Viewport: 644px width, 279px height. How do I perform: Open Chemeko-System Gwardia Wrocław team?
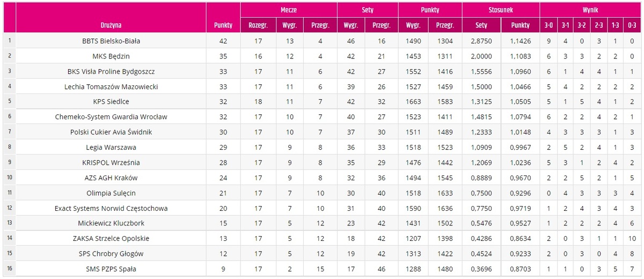tap(111, 116)
